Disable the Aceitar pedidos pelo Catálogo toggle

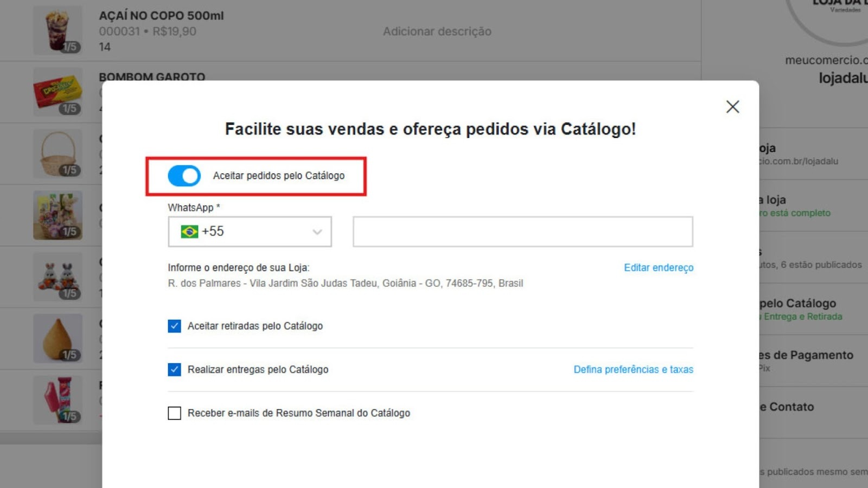click(183, 176)
